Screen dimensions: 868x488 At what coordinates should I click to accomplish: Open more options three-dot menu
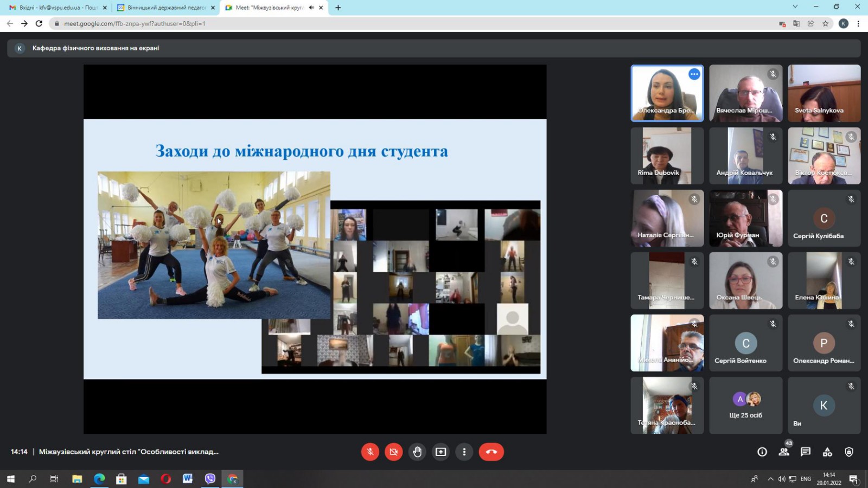coord(464,452)
